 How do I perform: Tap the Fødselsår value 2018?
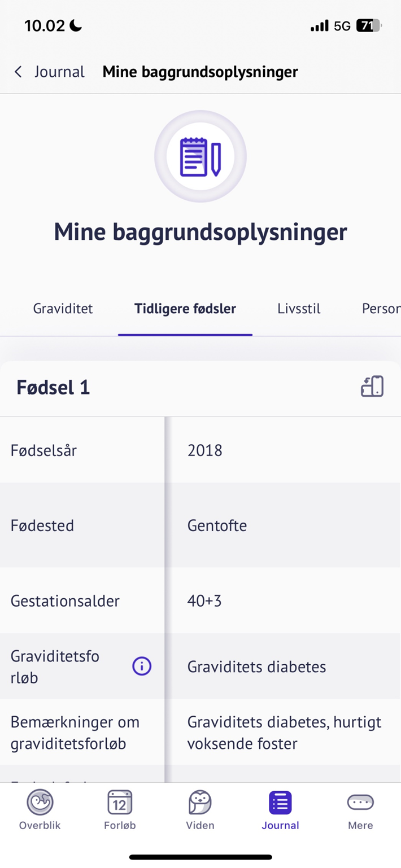205,450
